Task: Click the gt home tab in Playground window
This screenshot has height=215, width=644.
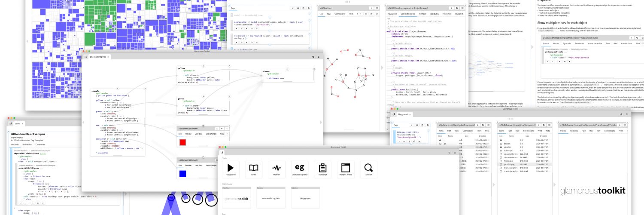Action: (394, 114)
